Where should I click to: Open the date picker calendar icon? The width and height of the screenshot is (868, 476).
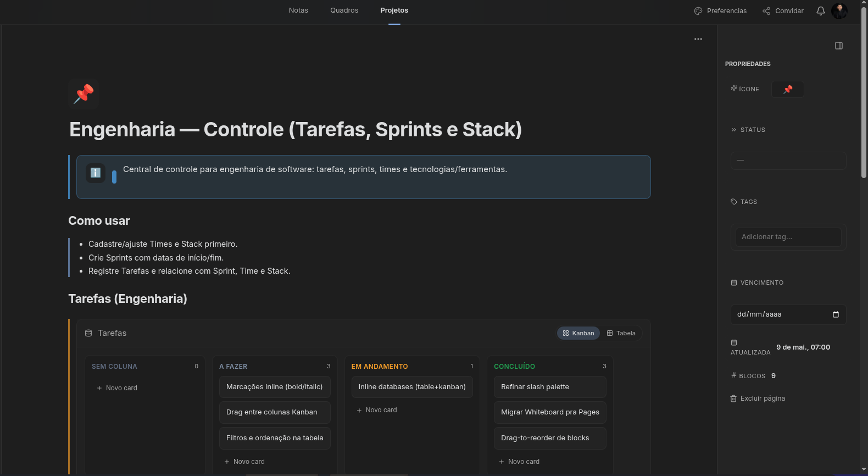[836, 314]
